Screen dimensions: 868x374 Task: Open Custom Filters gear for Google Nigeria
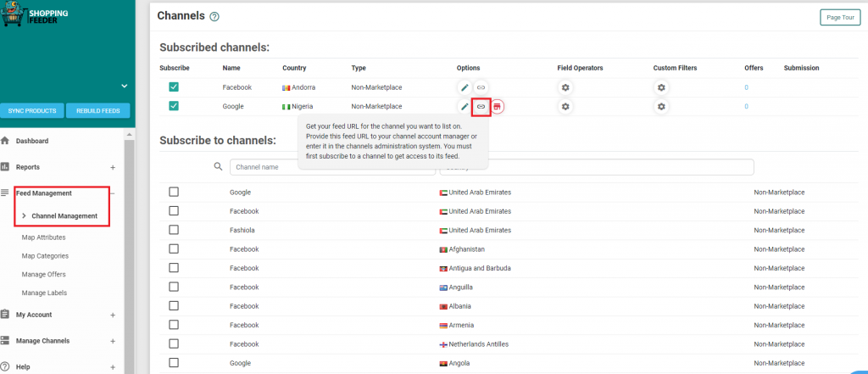661,106
